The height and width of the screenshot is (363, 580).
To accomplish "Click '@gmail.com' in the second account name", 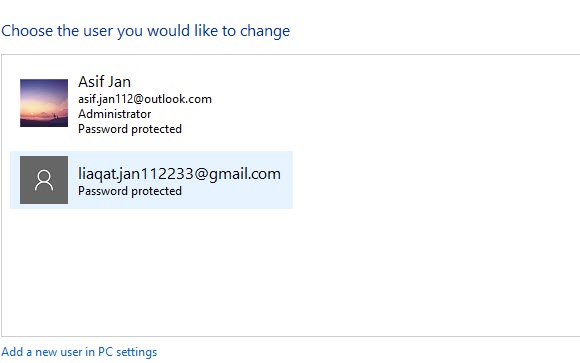I will (x=237, y=174).
